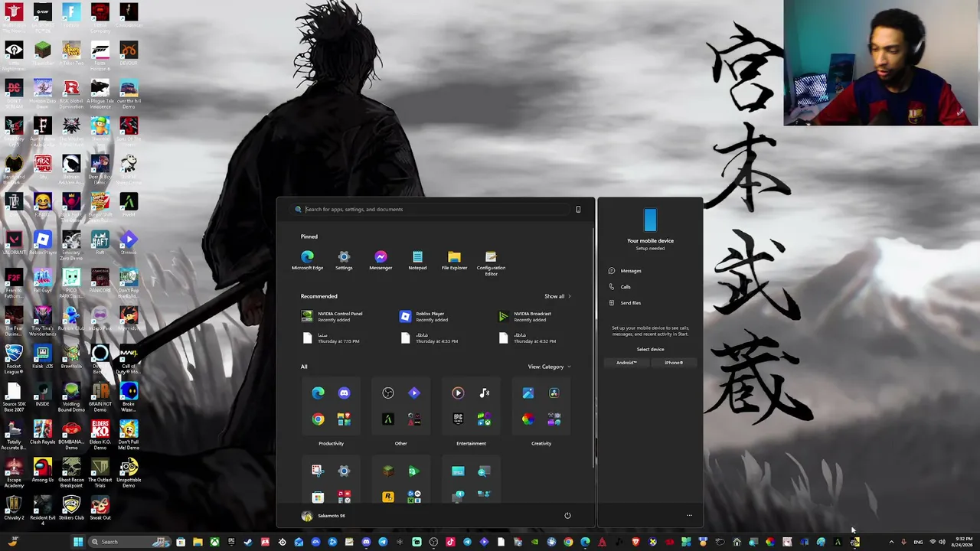Open the Sakamoto 96 user account menu
This screenshot has height=551, width=980.
point(323,516)
